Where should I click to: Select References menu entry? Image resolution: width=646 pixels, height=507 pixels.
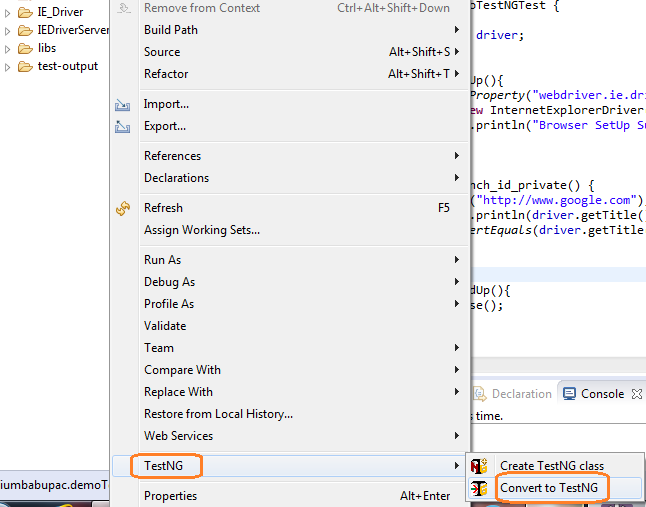290,156
